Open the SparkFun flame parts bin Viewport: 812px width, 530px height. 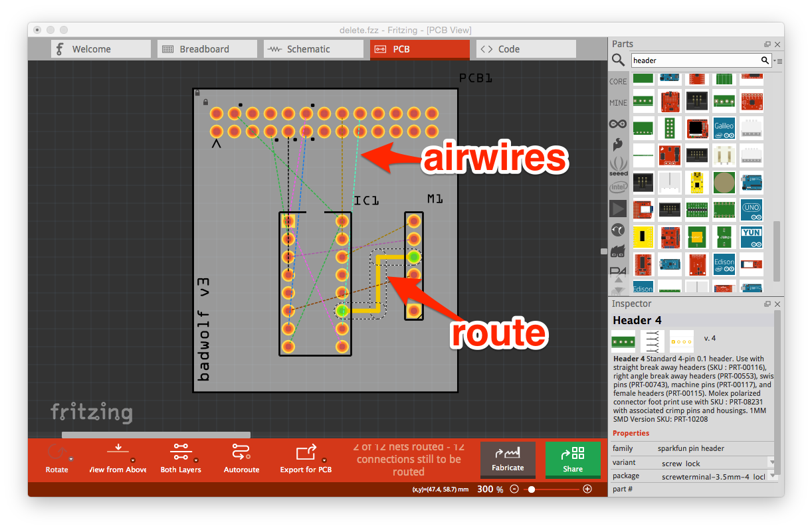(x=618, y=145)
